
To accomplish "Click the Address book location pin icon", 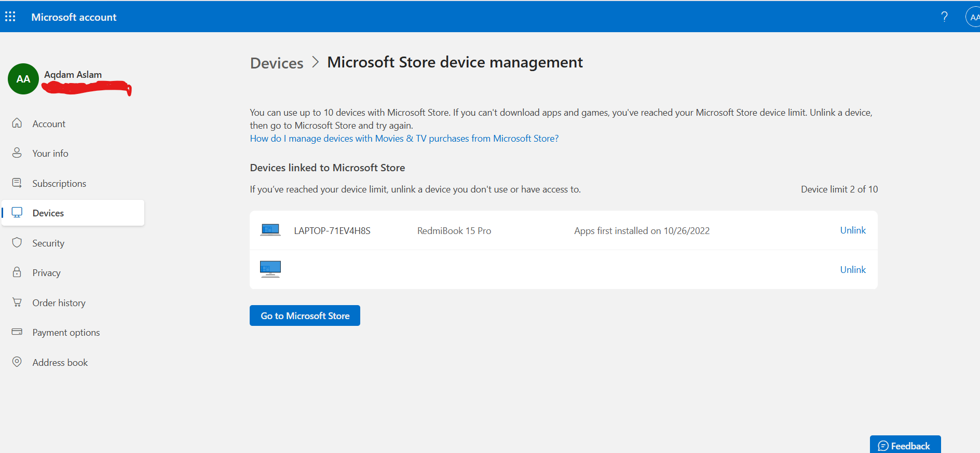I will click(17, 362).
